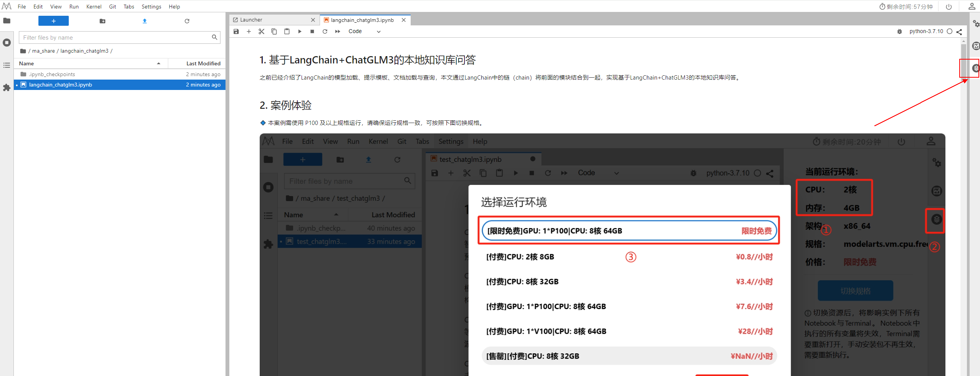Screen dimensions: 980x376
Task: Click the search icon in the file filter
Action: [x=214, y=37]
